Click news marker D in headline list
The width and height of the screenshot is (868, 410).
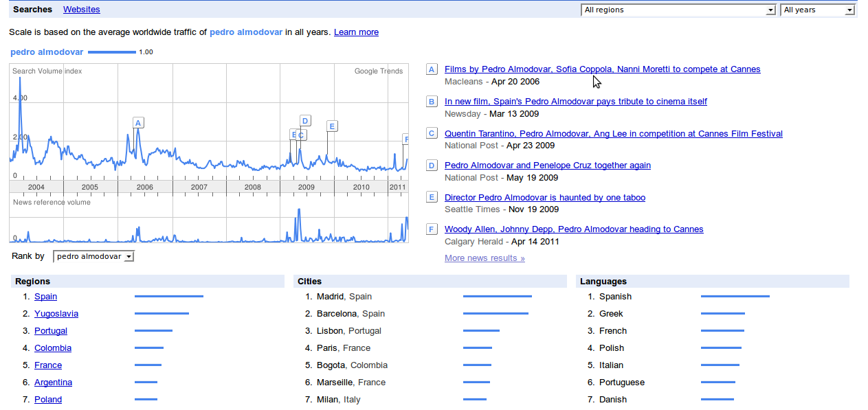[432, 166]
